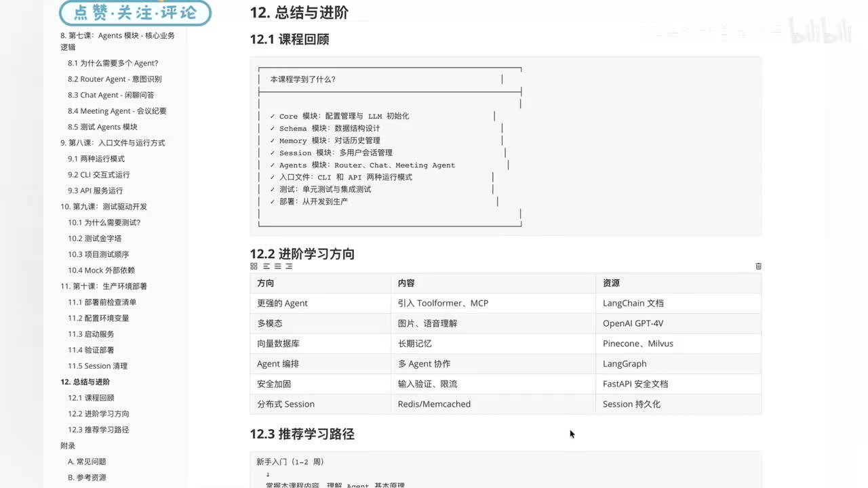Click the 12. 总结与进阶 main heading
The image size is (868, 488).
tap(299, 12)
